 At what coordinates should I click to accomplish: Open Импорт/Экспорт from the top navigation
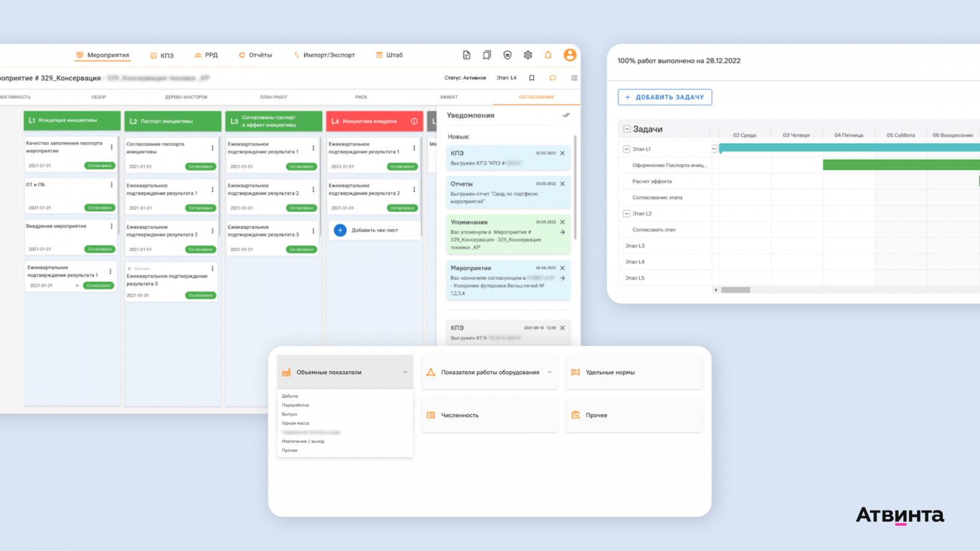point(324,55)
